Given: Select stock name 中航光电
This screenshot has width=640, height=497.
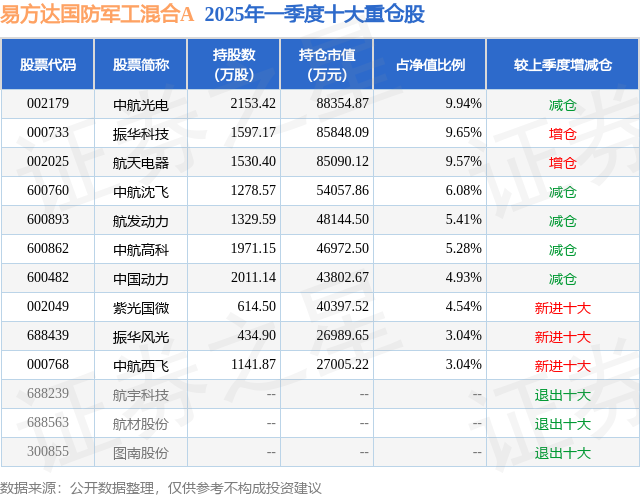Looking at the screenshot, I should pyautogui.click(x=141, y=105).
